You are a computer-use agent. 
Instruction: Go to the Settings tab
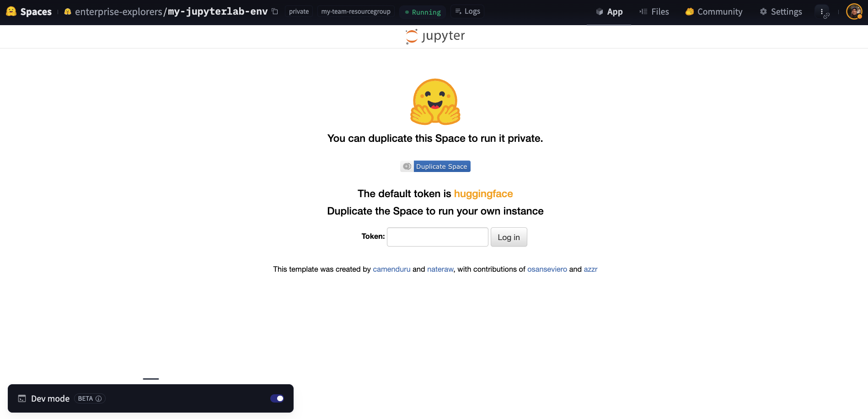[x=781, y=12]
